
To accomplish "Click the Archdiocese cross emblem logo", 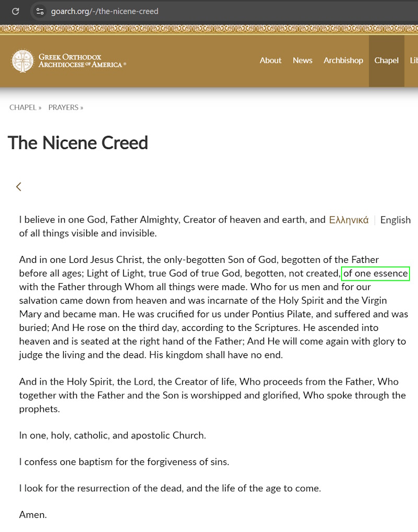I will coord(22,61).
